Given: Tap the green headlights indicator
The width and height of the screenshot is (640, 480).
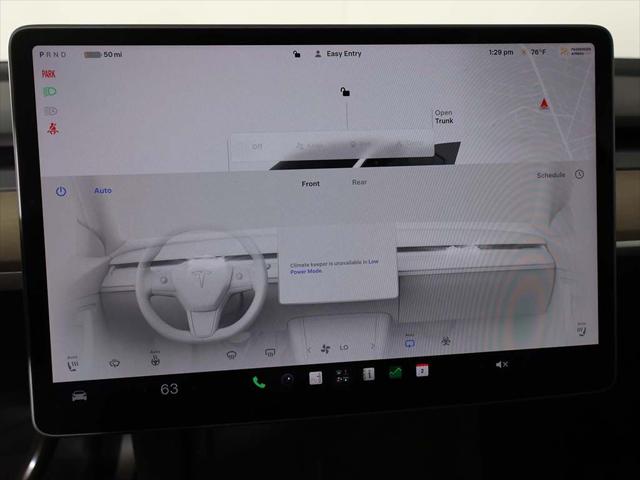Looking at the screenshot, I should [50, 91].
